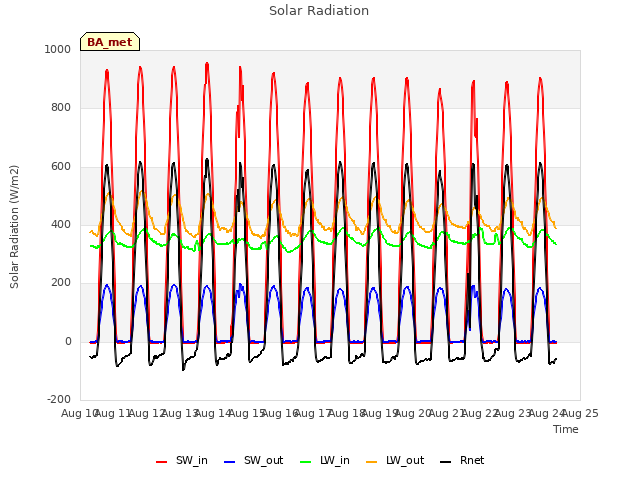
Task: Click the Aug 25 x-axis tick label
Action: (x=580, y=413)
